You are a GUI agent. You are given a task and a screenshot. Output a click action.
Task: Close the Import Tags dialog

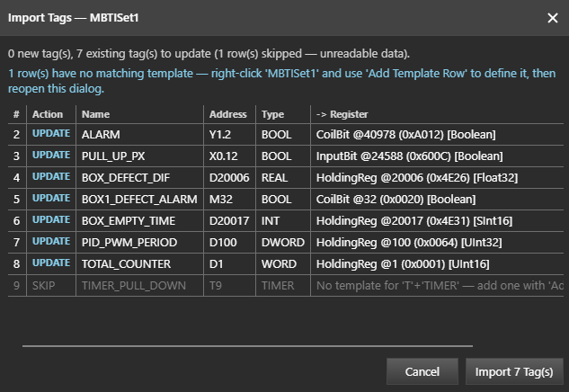coord(552,18)
